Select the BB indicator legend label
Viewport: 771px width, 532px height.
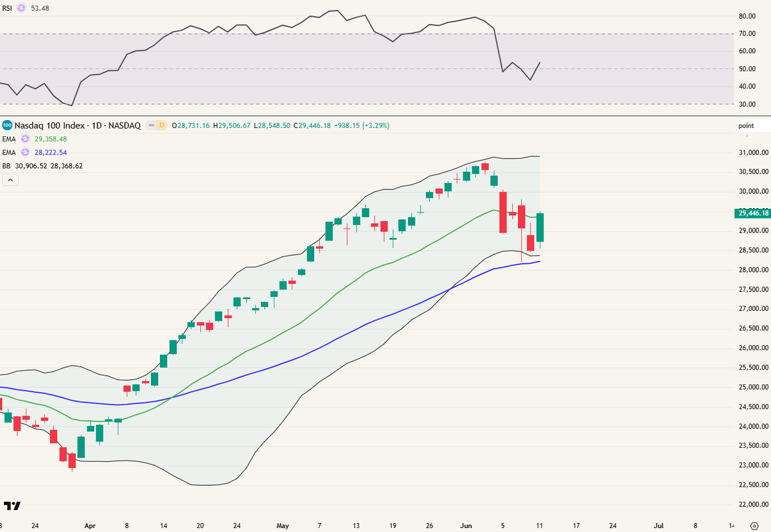tap(6, 166)
